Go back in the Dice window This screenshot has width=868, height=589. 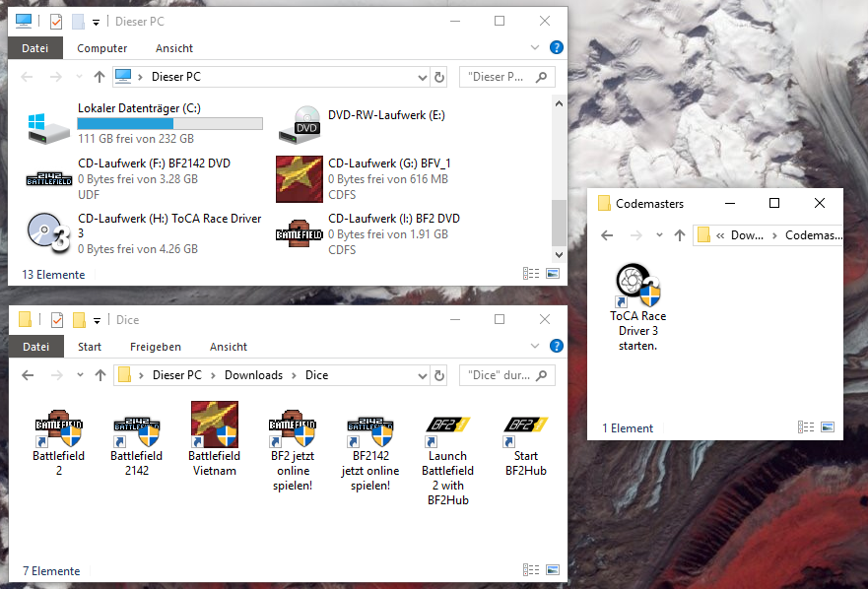point(28,375)
